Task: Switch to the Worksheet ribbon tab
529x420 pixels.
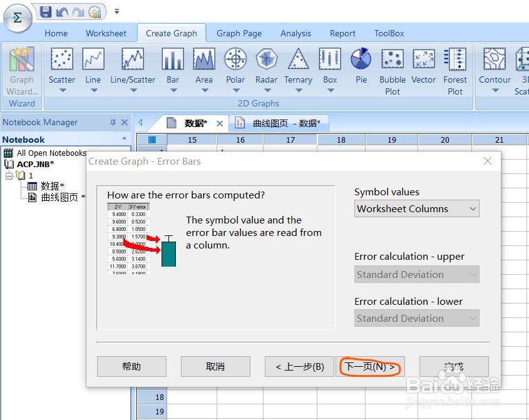Action: 106,33
